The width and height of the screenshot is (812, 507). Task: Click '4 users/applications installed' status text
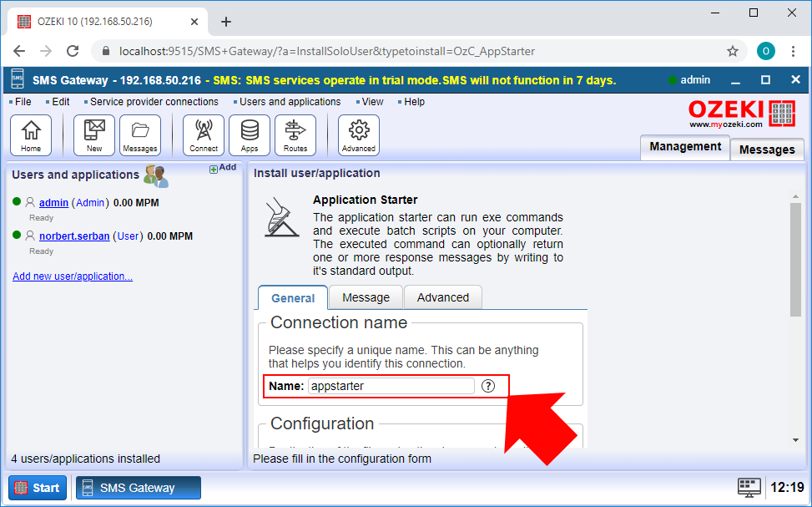click(86, 459)
